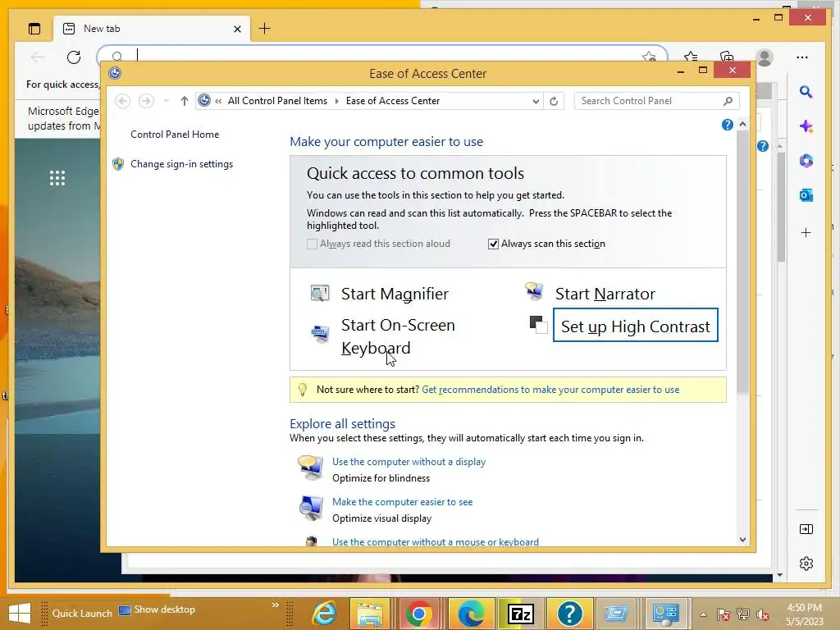Viewport: 840px width, 630px height.
Task: Click Show desktop in Quick Launch
Action: 157,609
